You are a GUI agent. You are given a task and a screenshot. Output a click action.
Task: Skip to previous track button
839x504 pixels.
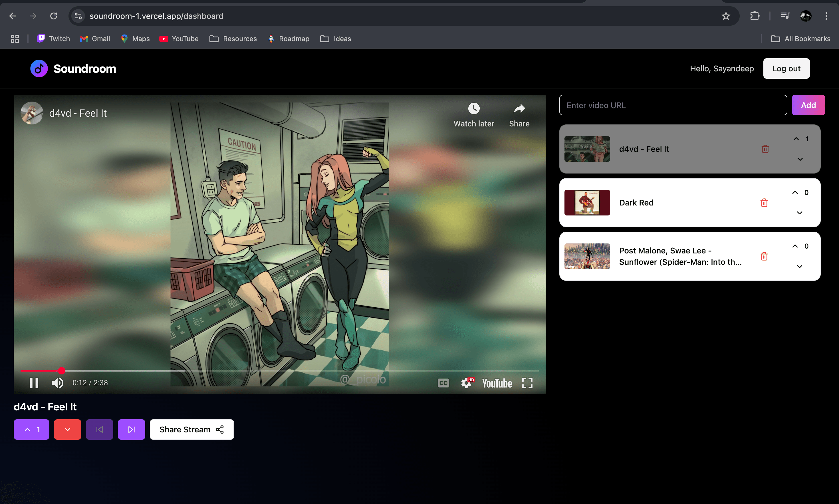100,430
